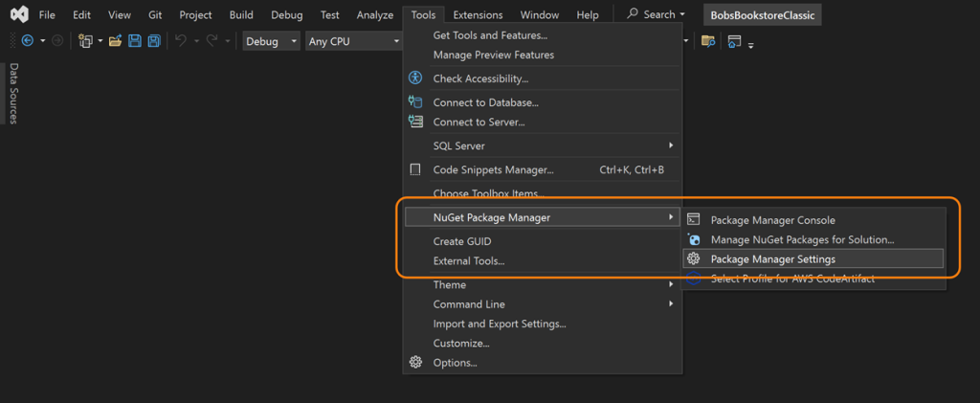Click the Save single-disk icon
Screen dimensions: 980x403
(134, 41)
